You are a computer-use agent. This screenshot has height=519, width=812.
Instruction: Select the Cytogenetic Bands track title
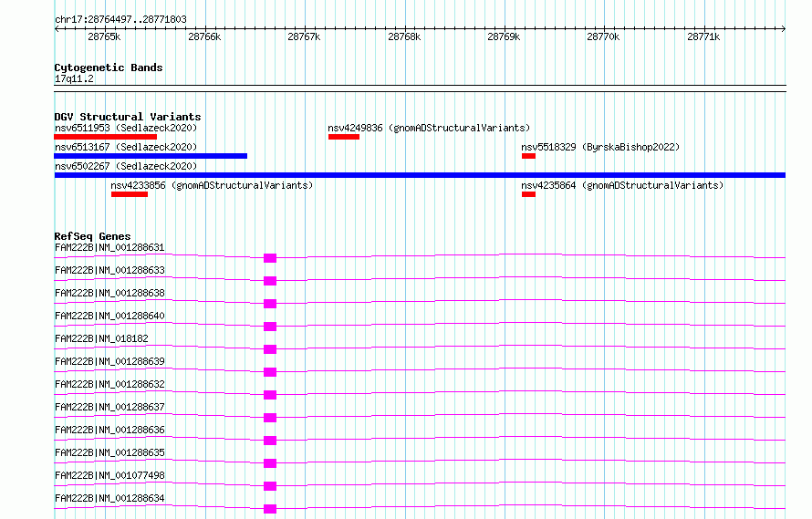[109, 67]
